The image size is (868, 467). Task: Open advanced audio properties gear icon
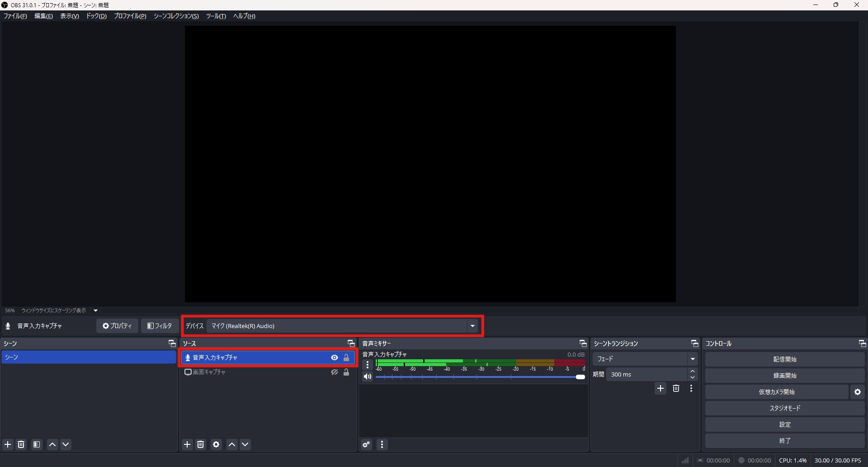(x=366, y=444)
